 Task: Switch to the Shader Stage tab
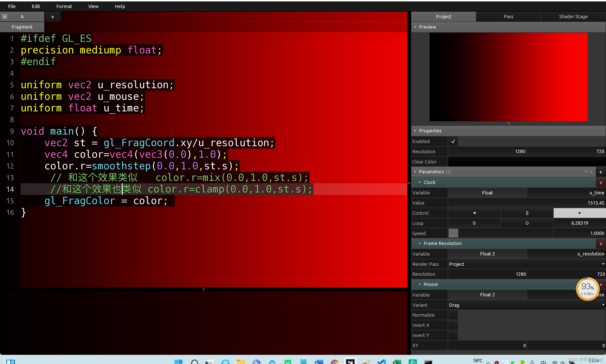click(573, 16)
